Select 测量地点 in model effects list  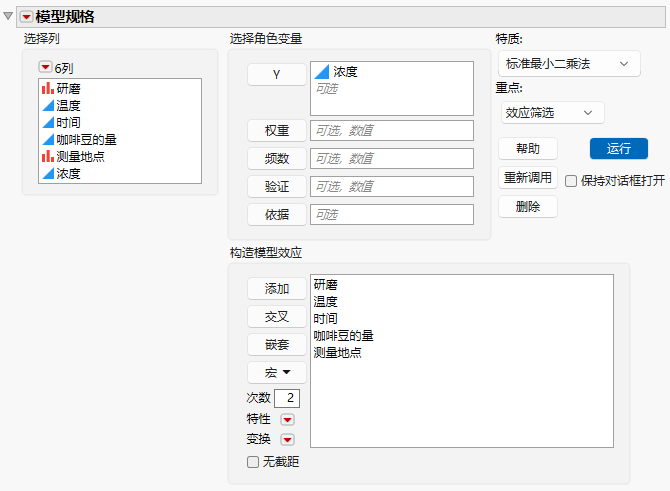(x=338, y=353)
